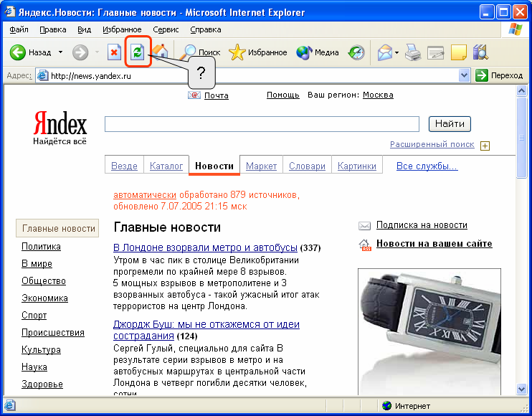The height and width of the screenshot is (416, 532).
Task: Click the RSS house icon
Action: (365, 245)
